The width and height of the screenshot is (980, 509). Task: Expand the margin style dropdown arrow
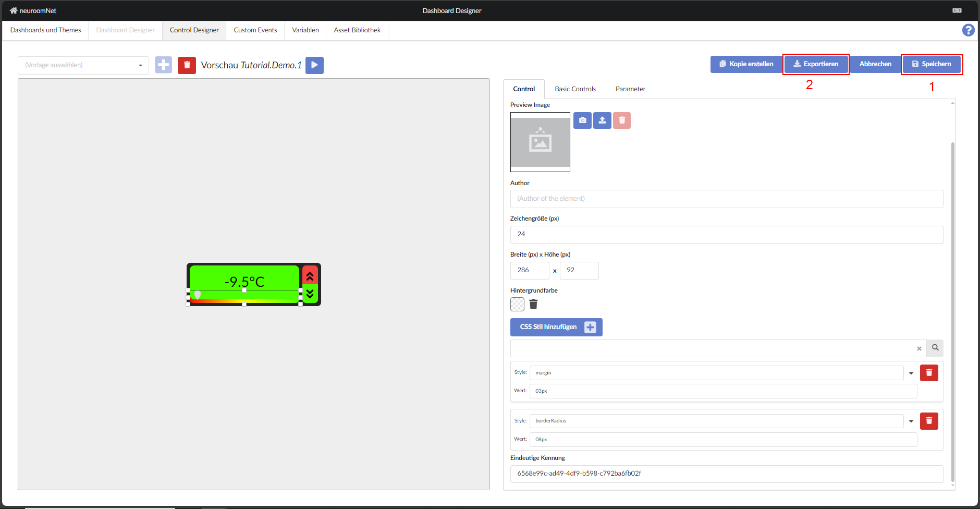tap(911, 373)
